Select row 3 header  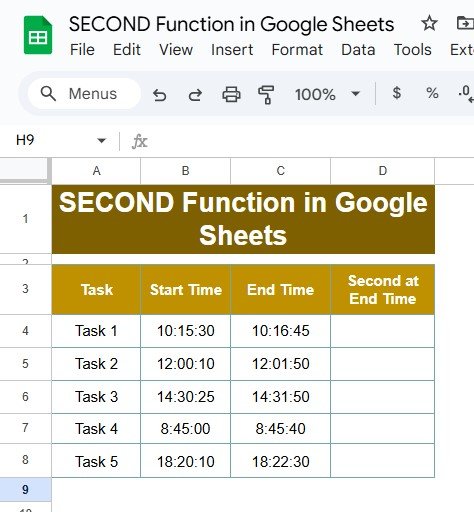(x=25, y=289)
